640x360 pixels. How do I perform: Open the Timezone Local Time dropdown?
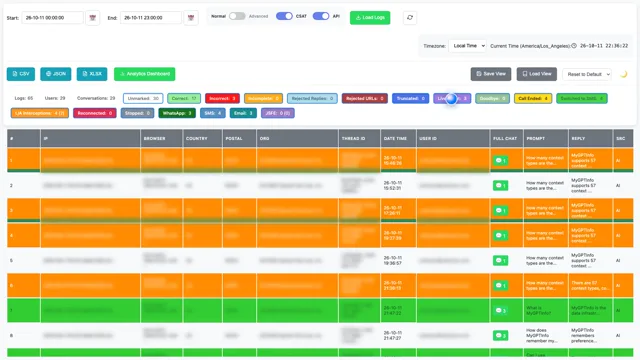(467, 46)
